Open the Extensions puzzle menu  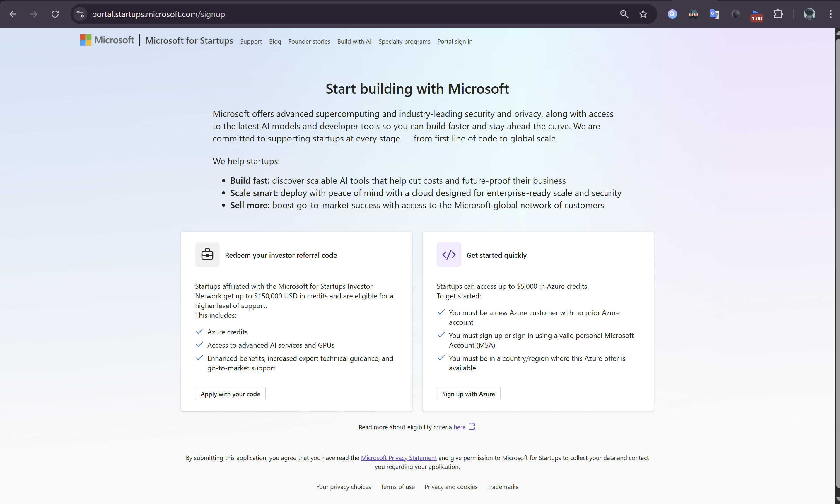coord(778,14)
